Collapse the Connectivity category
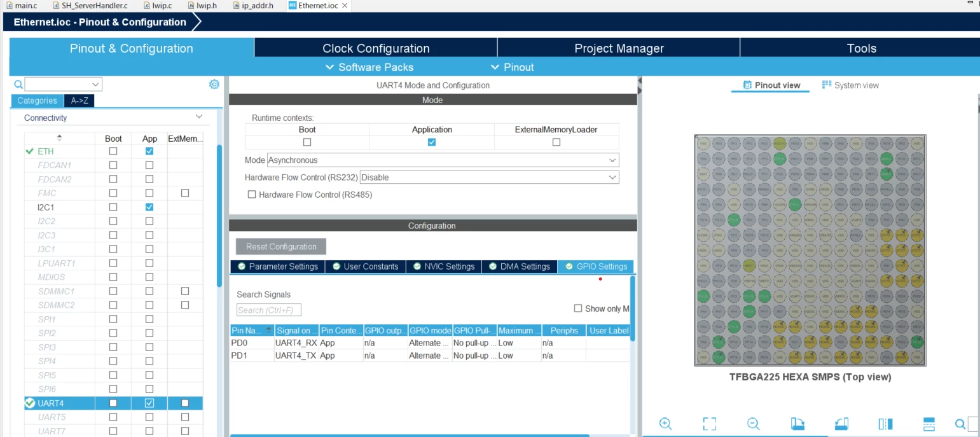 click(x=199, y=117)
